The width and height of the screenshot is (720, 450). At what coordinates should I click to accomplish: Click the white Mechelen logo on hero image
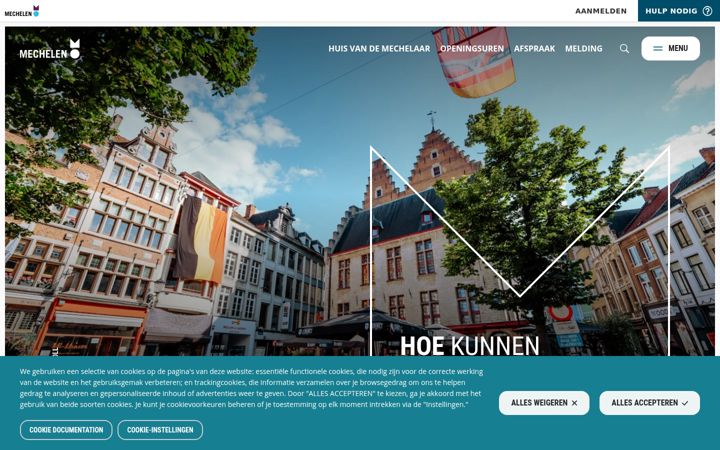[x=50, y=49]
